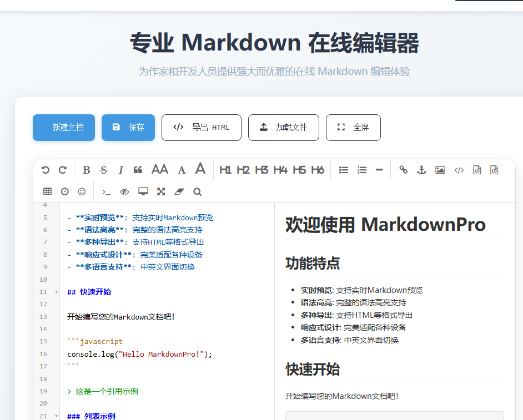Insert an ordered numbered list
This screenshot has height=420, width=523.
362,170
